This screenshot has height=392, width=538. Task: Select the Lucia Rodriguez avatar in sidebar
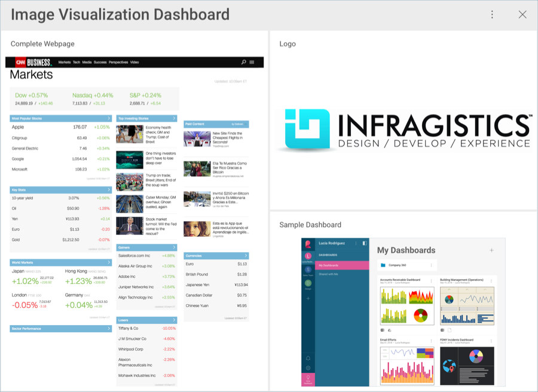[x=308, y=256]
